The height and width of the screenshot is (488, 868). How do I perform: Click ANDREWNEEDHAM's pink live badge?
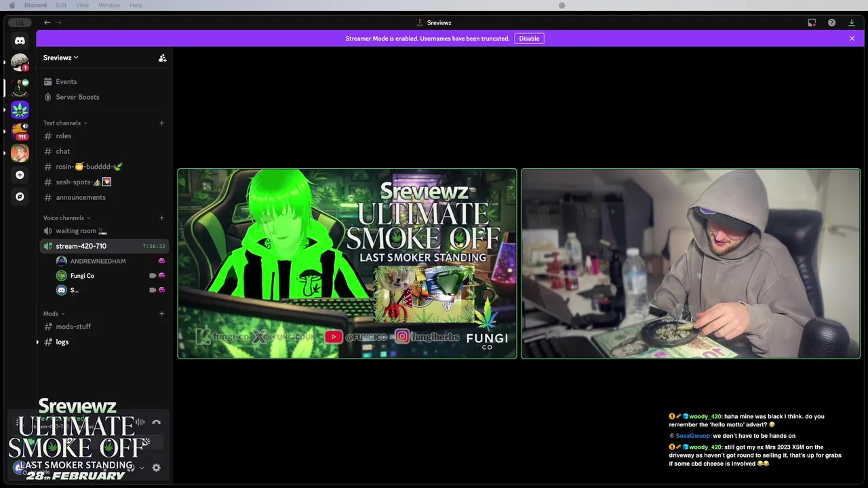coord(161,261)
